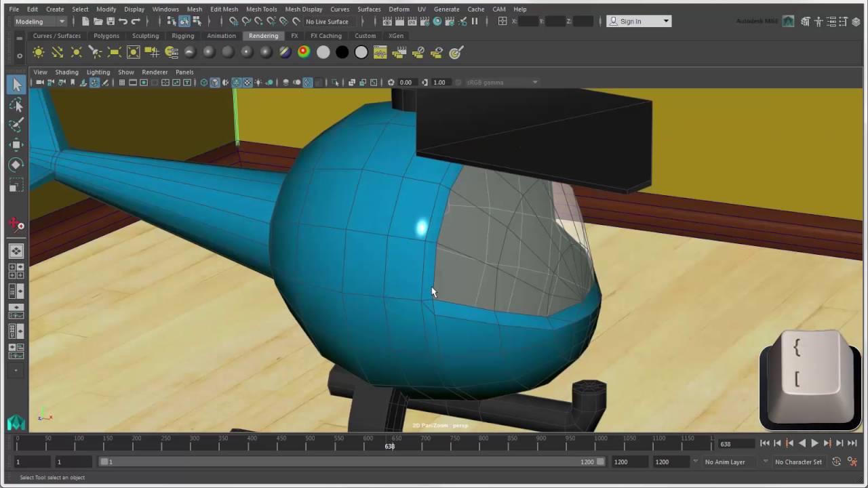Choose the Rotate tool in toolbox
Viewport: 868px width, 488px height.
coord(16,165)
